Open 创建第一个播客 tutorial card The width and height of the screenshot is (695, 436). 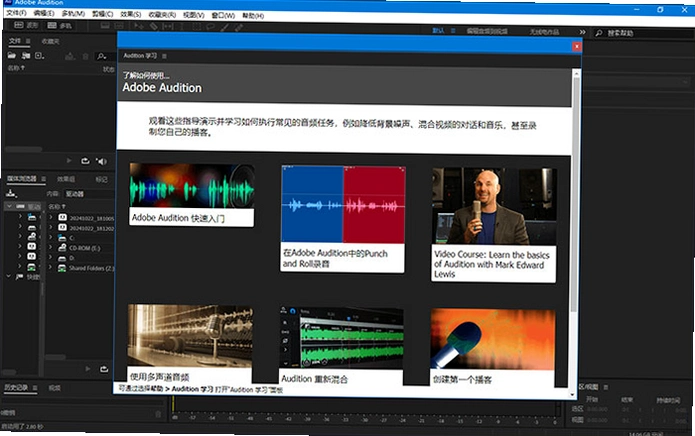492,348
